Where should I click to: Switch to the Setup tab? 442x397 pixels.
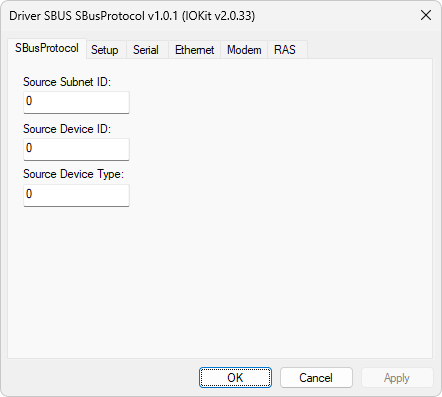(105, 50)
